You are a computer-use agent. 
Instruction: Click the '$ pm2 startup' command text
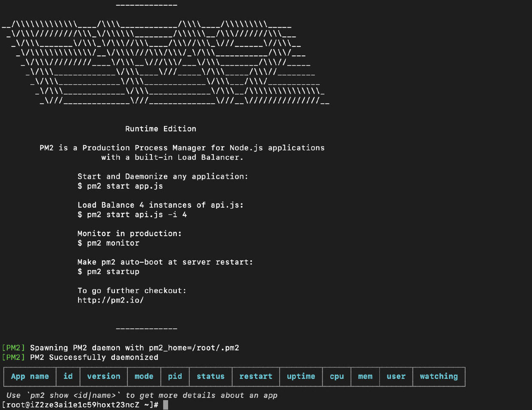tap(109, 272)
